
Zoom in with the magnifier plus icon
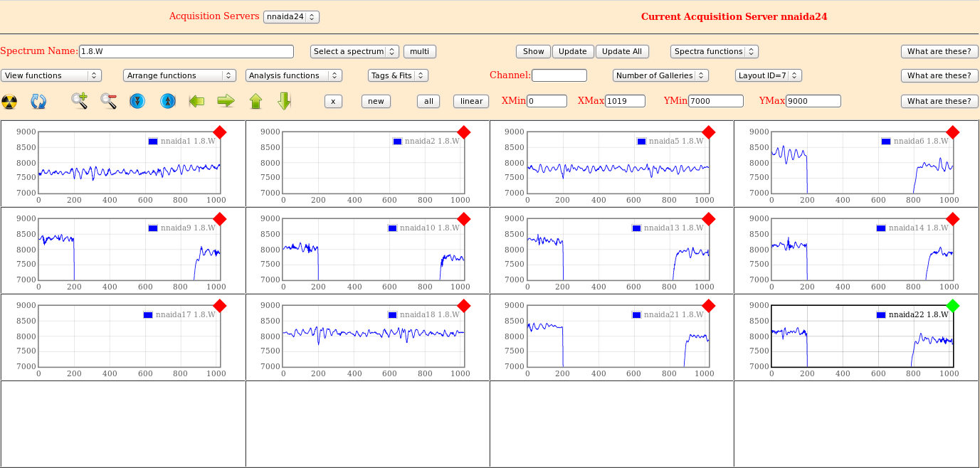pyautogui.click(x=79, y=101)
